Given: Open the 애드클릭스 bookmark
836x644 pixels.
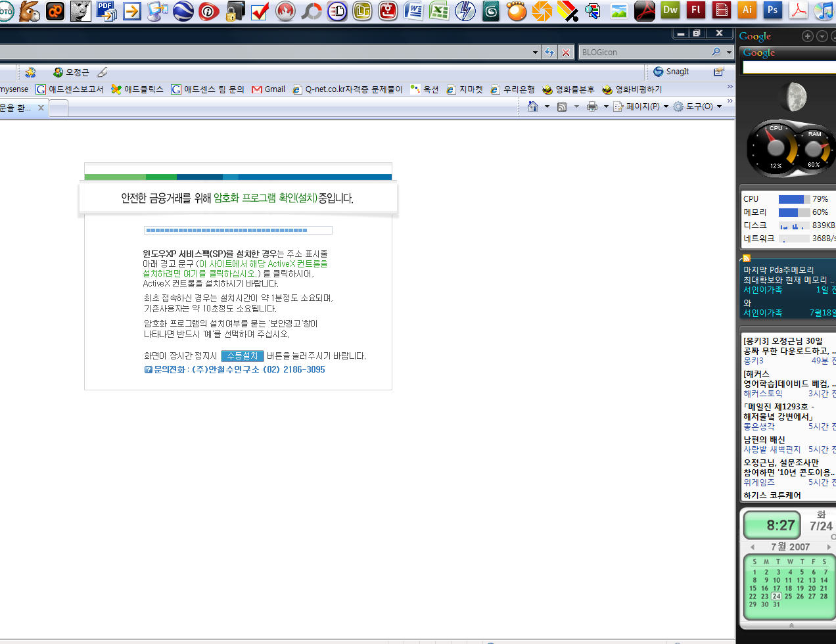Looking at the screenshot, I should (137, 89).
